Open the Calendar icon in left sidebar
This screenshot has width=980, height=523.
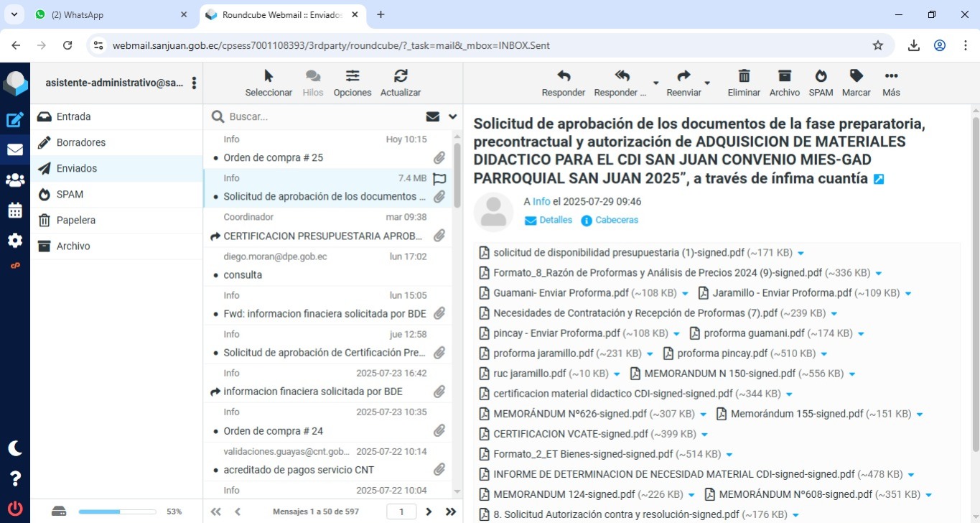click(15, 210)
